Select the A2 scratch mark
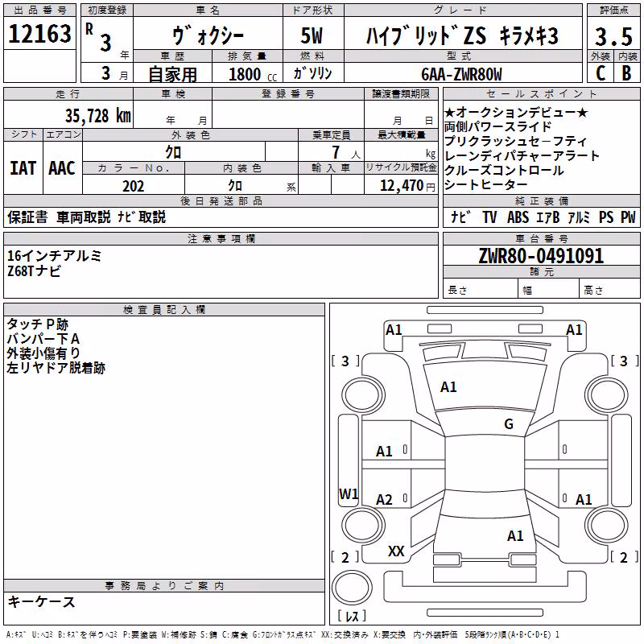This screenshot has width=644, height=644. (x=384, y=500)
